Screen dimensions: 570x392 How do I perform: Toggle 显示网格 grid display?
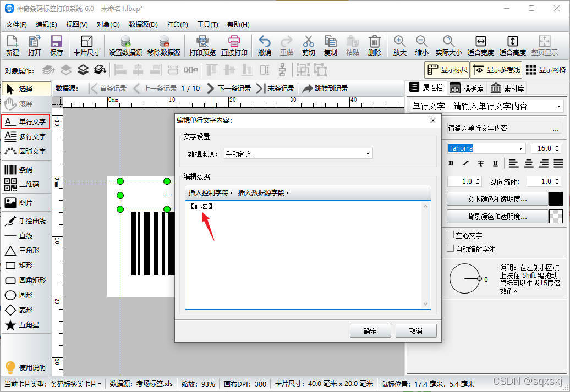pyautogui.click(x=546, y=69)
